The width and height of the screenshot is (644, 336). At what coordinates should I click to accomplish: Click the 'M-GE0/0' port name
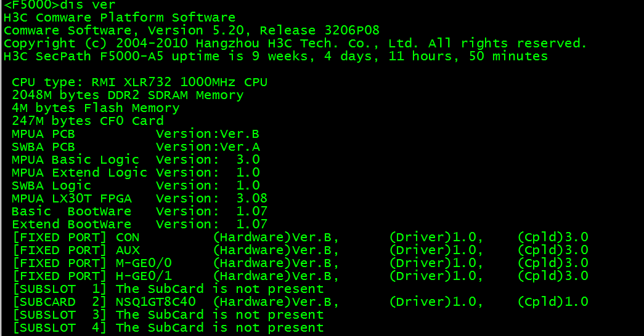[x=144, y=263]
